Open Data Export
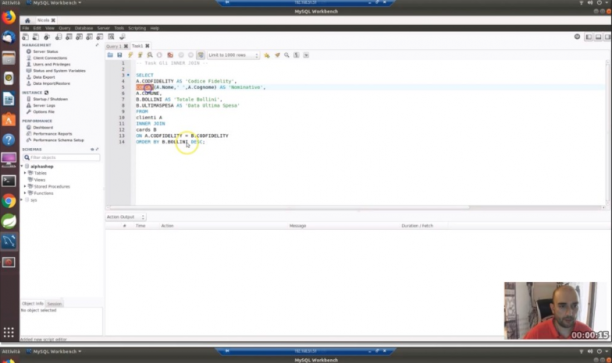612x363 pixels. coord(44,77)
